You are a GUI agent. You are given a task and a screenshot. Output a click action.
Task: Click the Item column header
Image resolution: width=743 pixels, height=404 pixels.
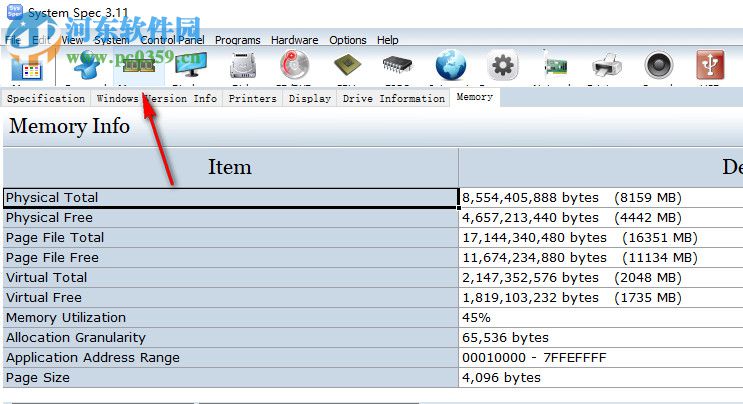[230, 167]
